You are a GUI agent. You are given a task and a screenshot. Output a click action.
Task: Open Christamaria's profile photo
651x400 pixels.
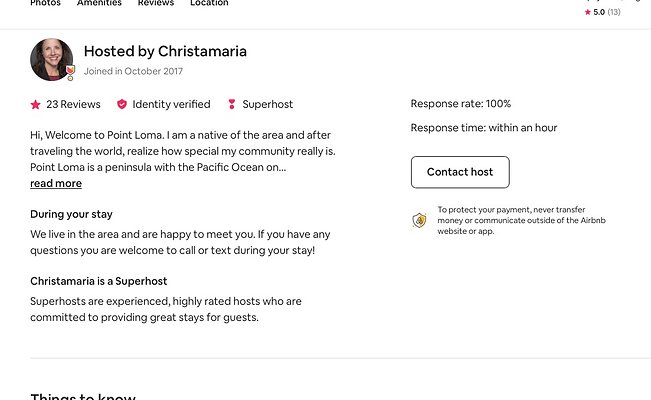pos(51,59)
